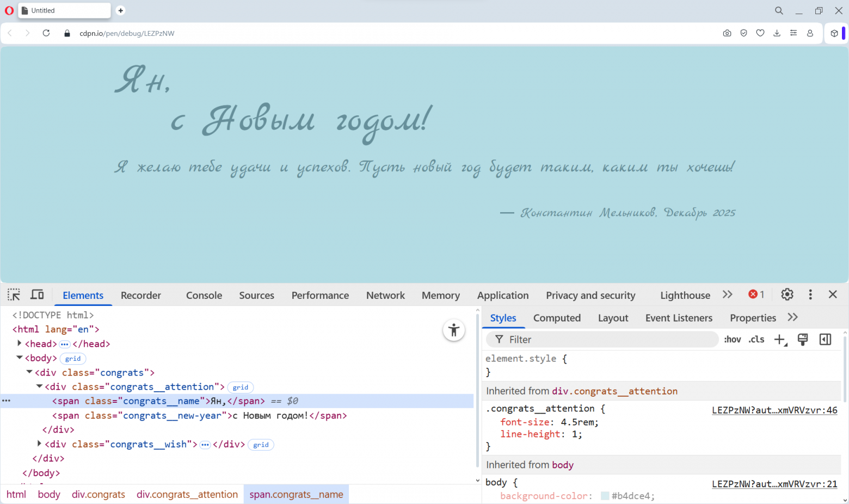Viewport: 849px width, 504px height.
Task: Expand the congrats__wish div node
Action: [39, 444]
